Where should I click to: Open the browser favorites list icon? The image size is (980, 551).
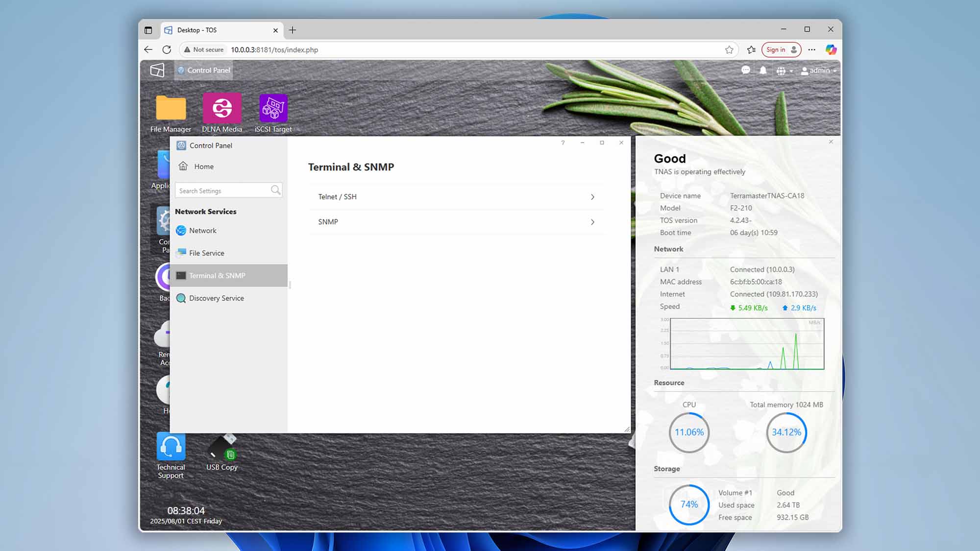751,49
